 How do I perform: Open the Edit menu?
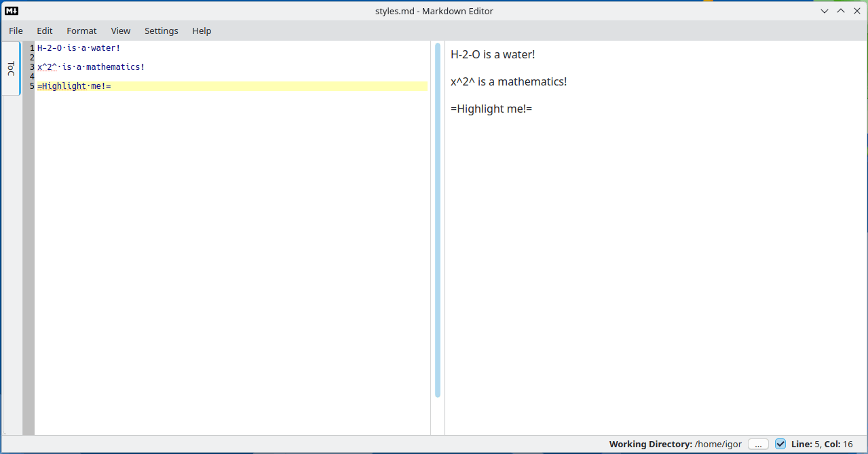point(45,31)
